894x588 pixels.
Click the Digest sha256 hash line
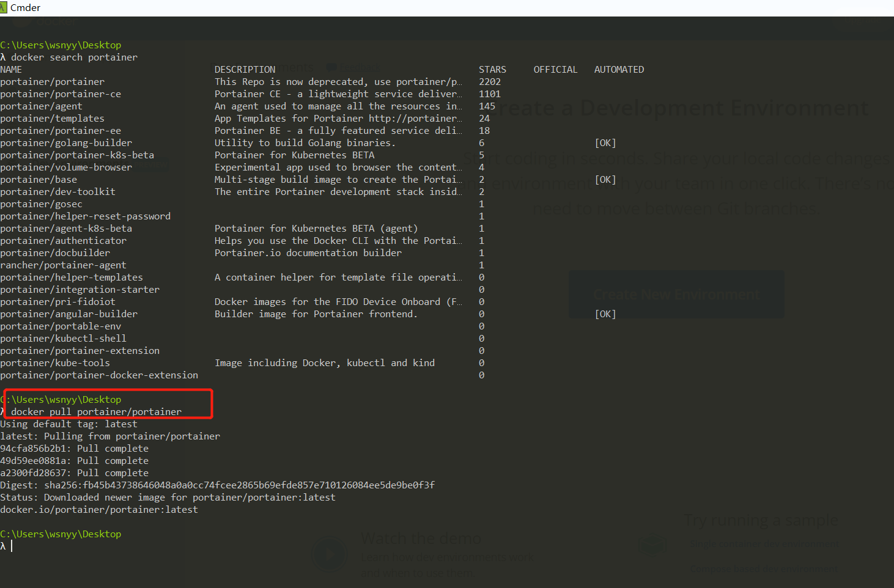[x=218, y=485]
